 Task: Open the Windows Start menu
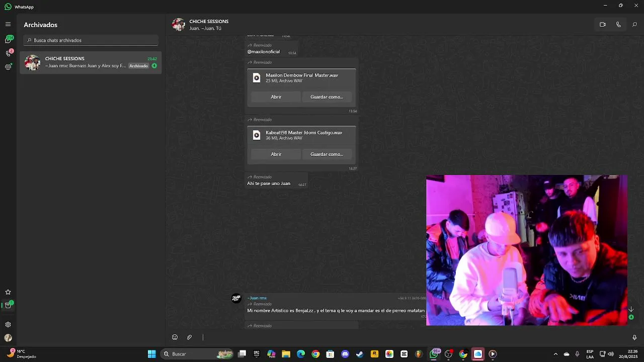click(151, 354)
